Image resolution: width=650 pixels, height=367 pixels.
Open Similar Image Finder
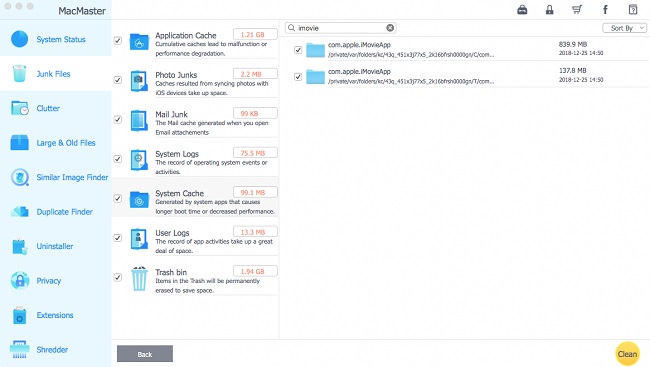point(72,177)
